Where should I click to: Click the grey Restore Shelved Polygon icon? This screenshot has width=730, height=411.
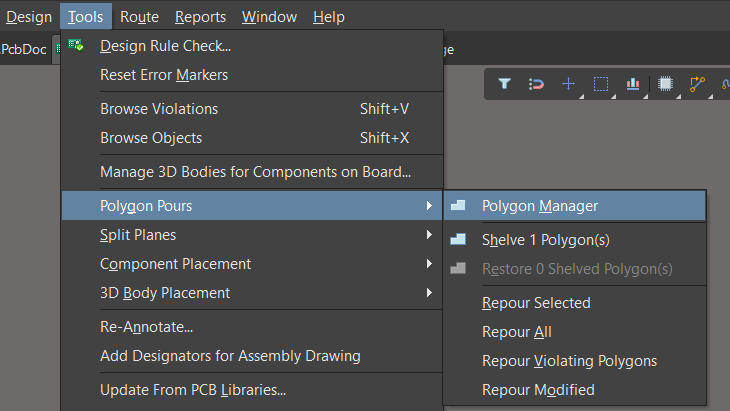click(x=458, y=268)
